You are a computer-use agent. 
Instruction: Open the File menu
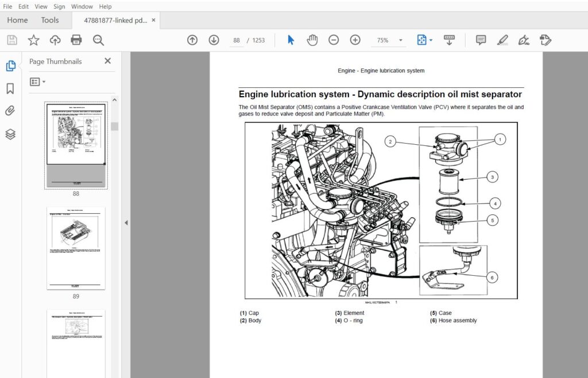[x=7, y=6]
